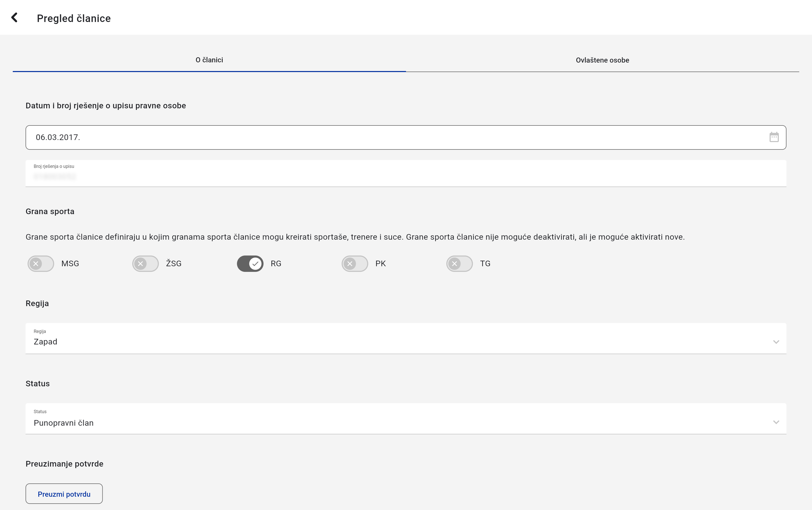Click the RG toggle label
This screenshot has height=510, width=812.
coord(276,264)
